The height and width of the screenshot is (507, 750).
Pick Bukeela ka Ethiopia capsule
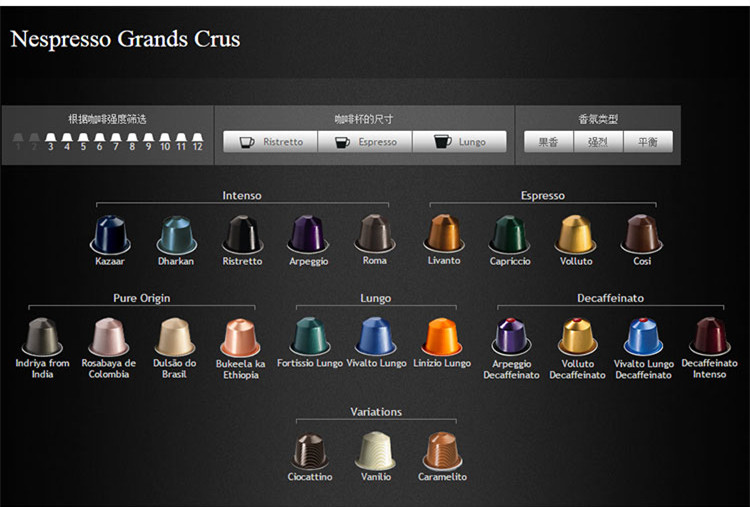(x=241, y=338)
